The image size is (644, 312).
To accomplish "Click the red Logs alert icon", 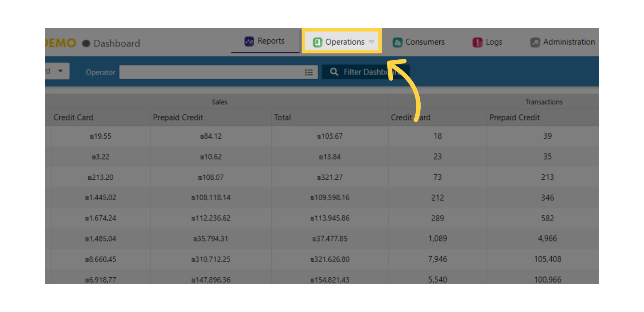I will (477, 42).
